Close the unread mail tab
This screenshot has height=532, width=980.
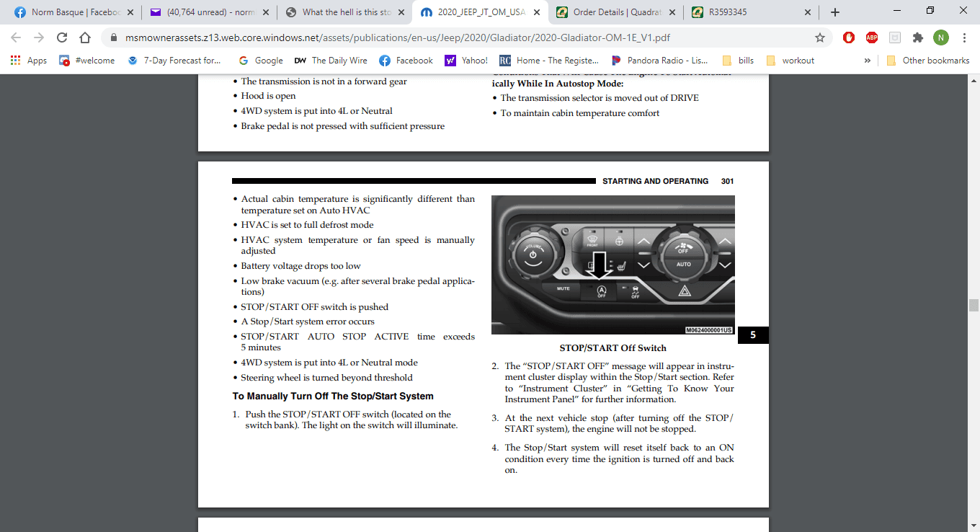pyautogui.click(x=265, y=12)
